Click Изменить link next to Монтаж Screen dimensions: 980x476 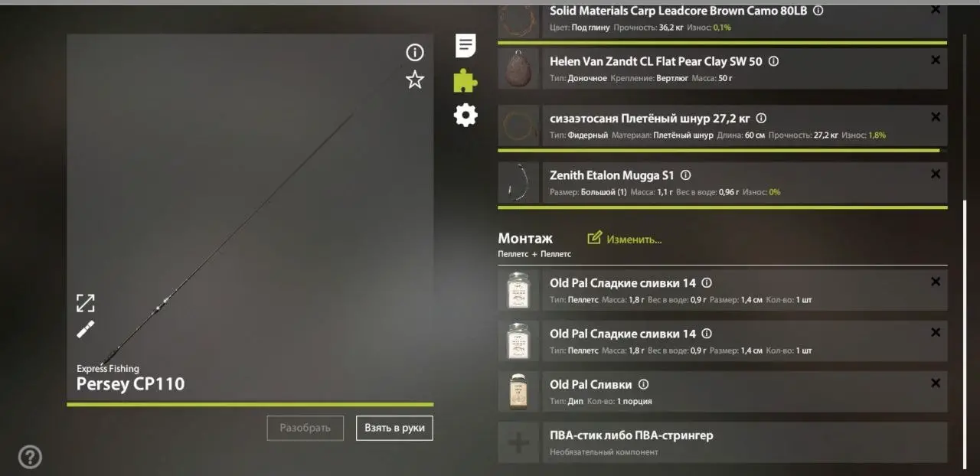coord(625,239)
